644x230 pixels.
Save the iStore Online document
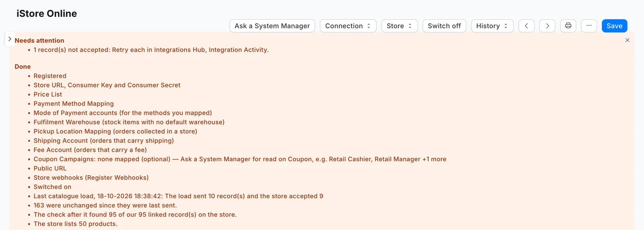(614, 26)
